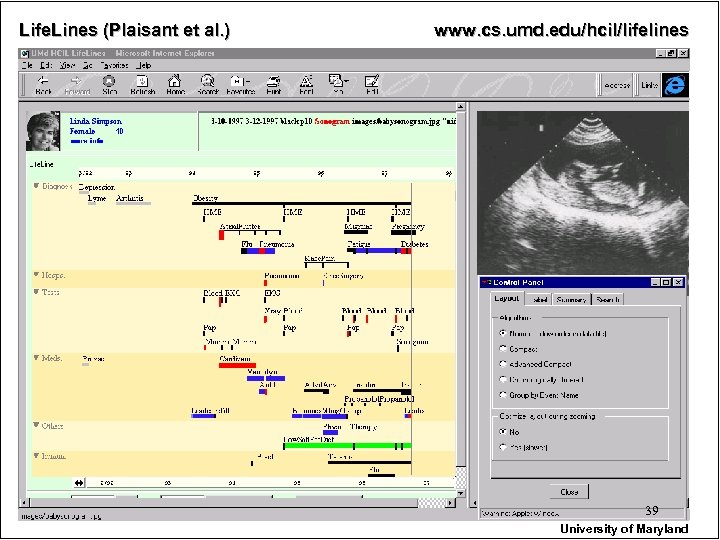Click the Links toolbar label
This screenshot has height=540, width=720.
coord(649,85)
